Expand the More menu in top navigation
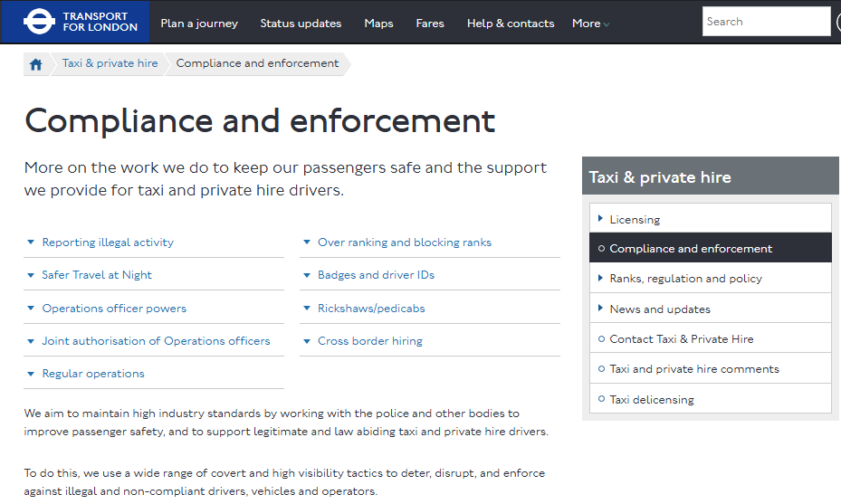 point(590,24)
